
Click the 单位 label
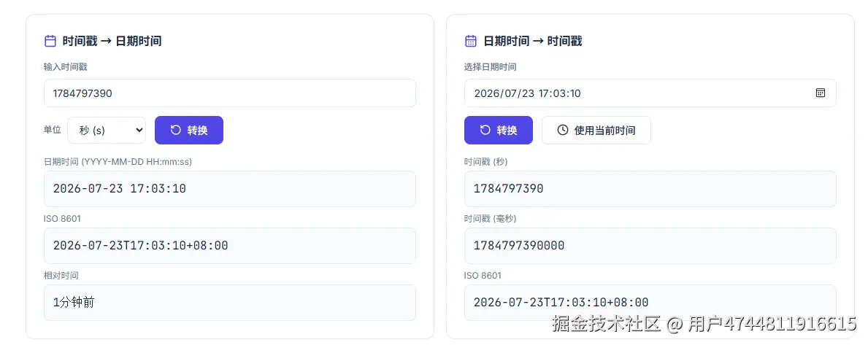point(53,130)
